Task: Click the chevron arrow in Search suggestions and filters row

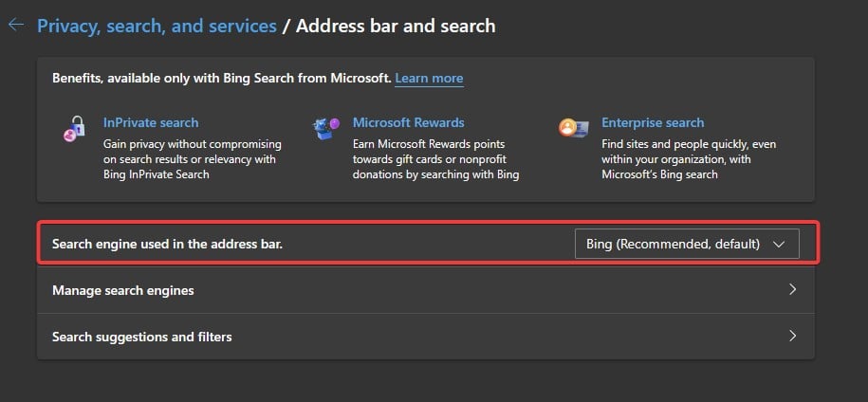Action: [792, 336]
